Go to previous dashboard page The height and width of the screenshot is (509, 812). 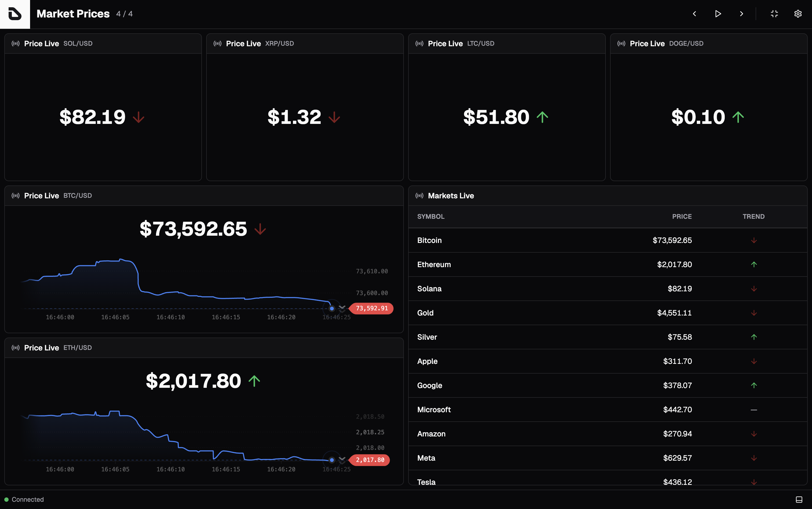pyautogui.click(x=694, y=14)
